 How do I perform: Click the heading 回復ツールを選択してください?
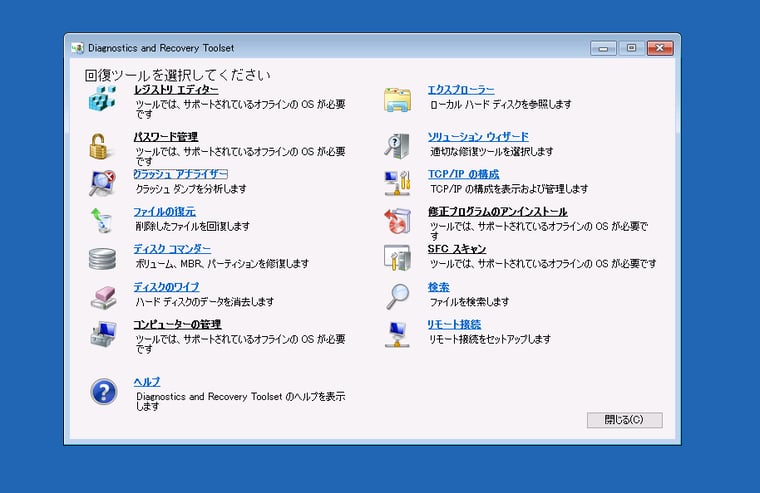(177, 75)
